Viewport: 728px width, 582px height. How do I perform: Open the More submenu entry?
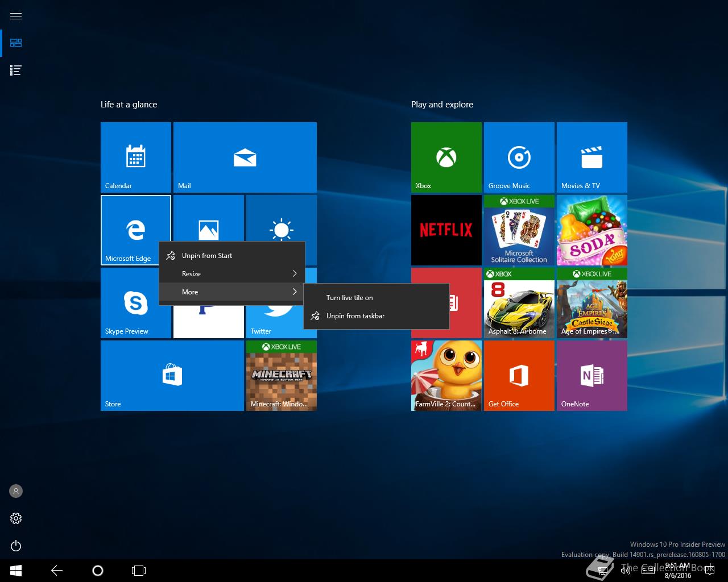tap(232, 292)
